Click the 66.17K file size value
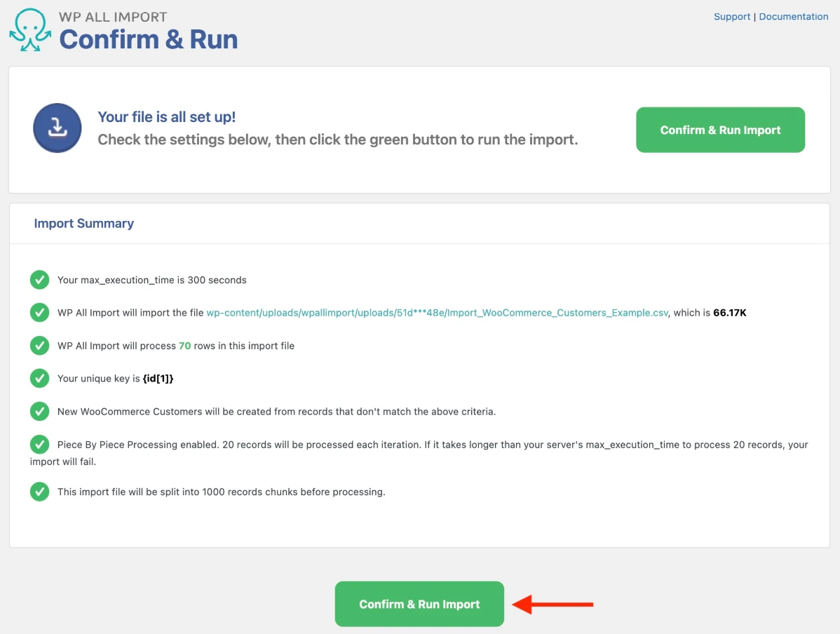This screenshot has width=840, height=634. pyautogui.click(x=730, y=313)
